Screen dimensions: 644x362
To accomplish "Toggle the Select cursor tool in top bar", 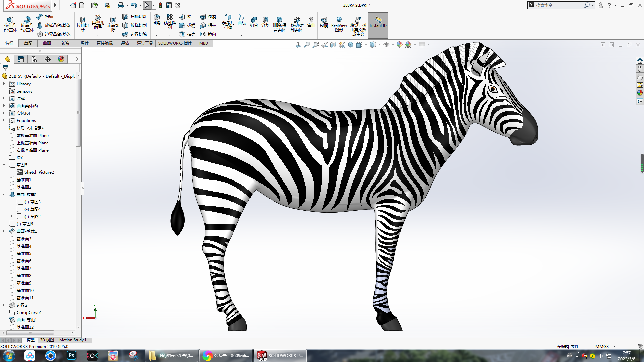I will pyautogui.click(x=147, y=5).
